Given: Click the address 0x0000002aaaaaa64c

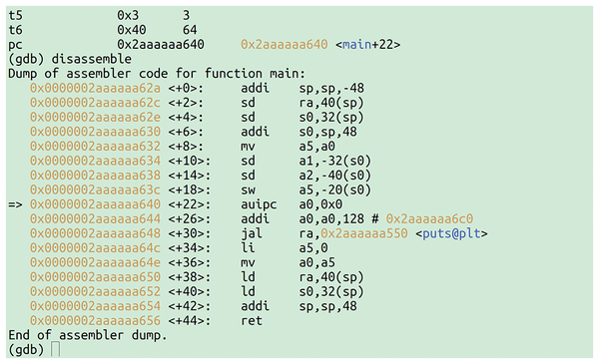Looking at the screenshot, I should (95, 248).
